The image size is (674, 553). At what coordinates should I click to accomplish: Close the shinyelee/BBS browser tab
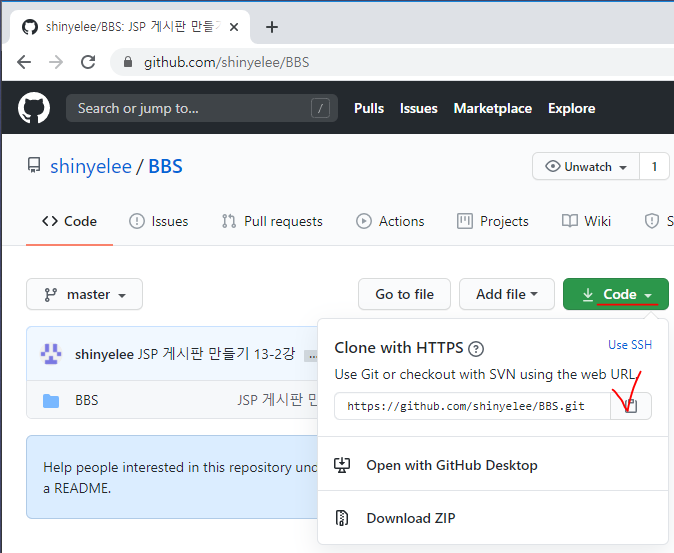click(234, 27)
